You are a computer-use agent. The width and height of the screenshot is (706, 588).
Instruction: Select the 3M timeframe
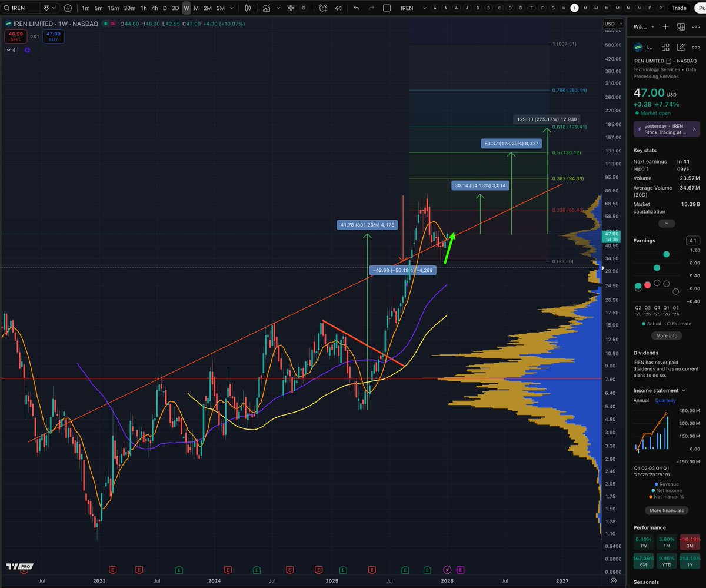click(x=221, y=8)
